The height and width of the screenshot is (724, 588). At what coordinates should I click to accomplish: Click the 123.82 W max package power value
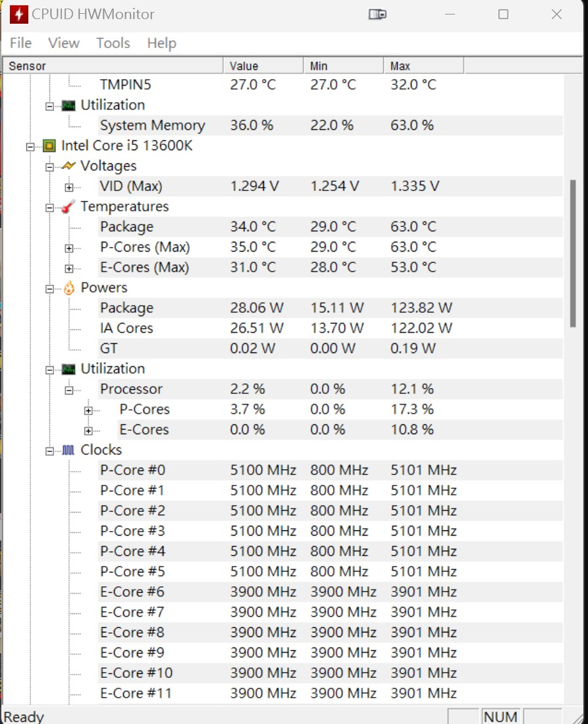pyautogui.click(x=421, y=308)
